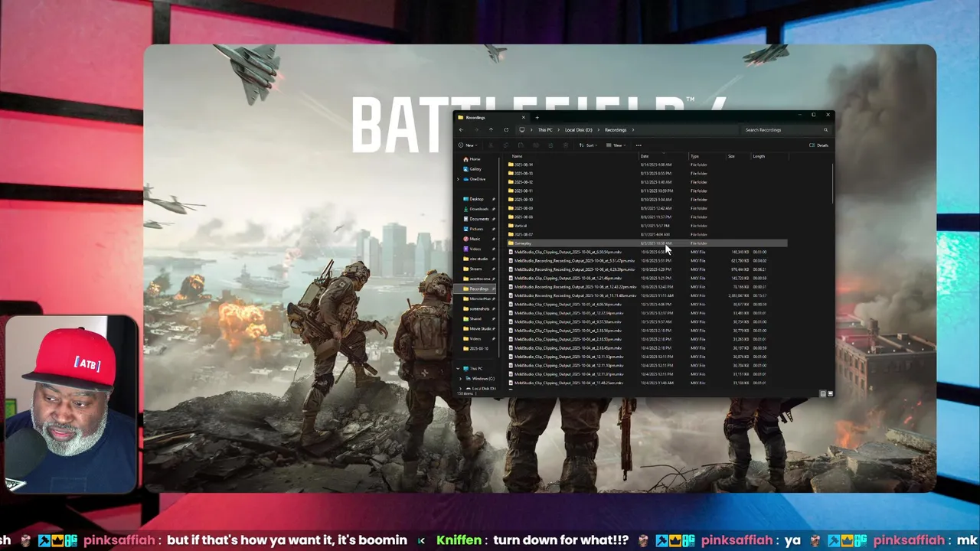This screenshot has width=980, height=551.
Task: Switch to large thumbnails view in status bar
Action: point(830,393)
